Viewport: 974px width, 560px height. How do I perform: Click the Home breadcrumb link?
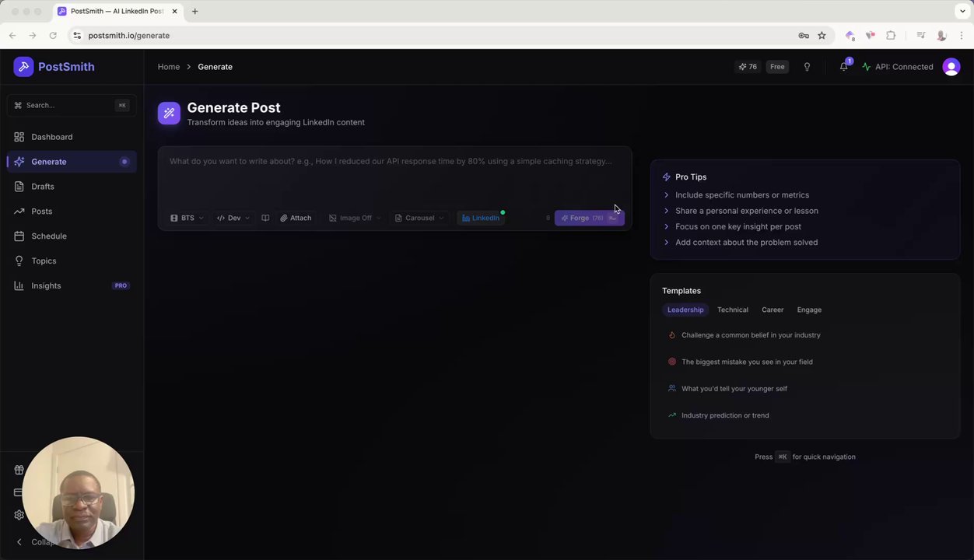coord(169,67)
